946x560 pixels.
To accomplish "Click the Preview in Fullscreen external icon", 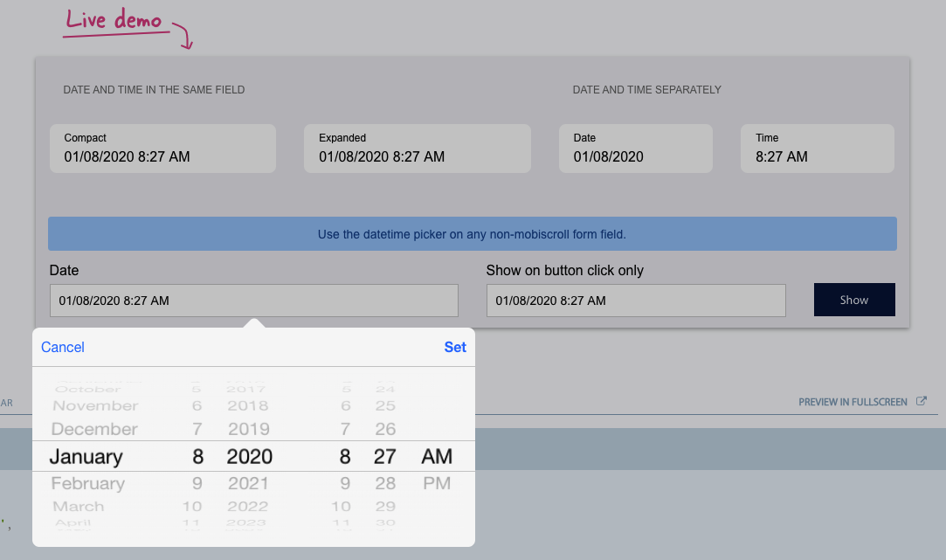I will 921,402.
